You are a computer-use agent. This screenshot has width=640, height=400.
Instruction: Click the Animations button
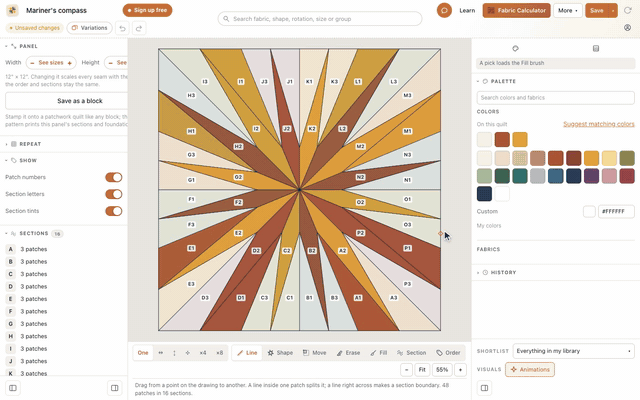530,369
